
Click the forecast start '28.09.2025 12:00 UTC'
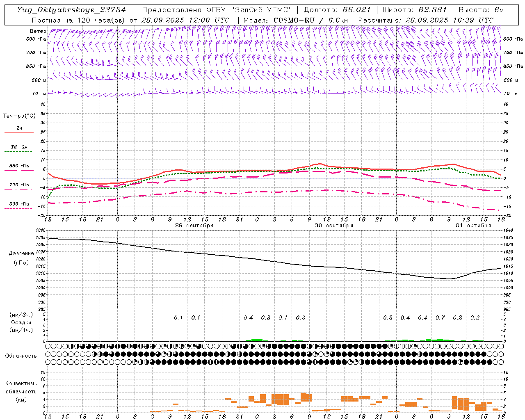(x=185, y=20)
